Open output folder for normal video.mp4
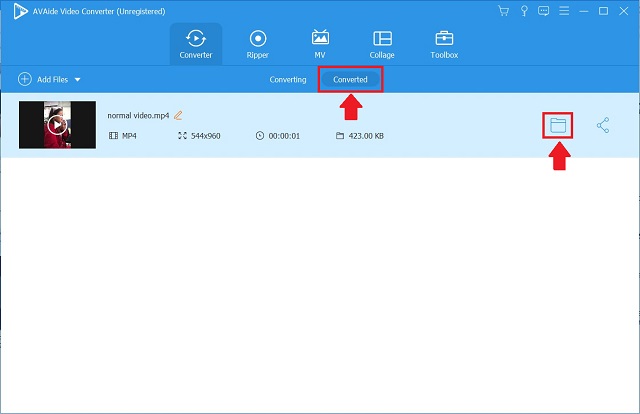640x414 pixels. [x=558, y=125]
